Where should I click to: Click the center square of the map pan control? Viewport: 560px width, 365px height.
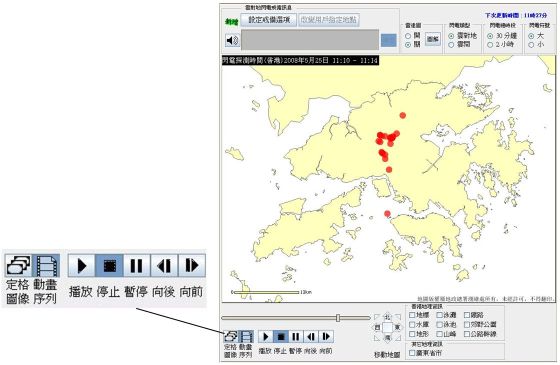(x=387, y=327)
